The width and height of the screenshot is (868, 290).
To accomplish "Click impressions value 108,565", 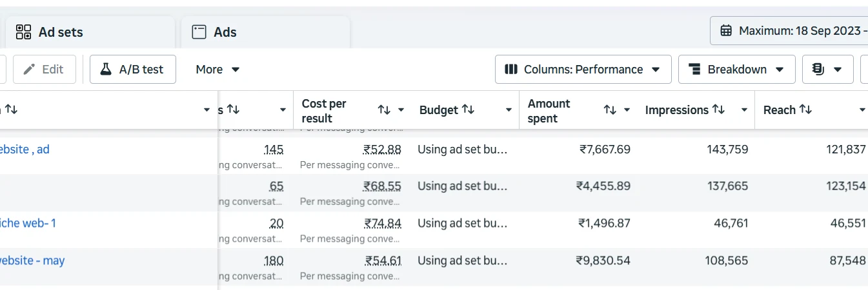I will pyautogui.click(x=727, y=261).
